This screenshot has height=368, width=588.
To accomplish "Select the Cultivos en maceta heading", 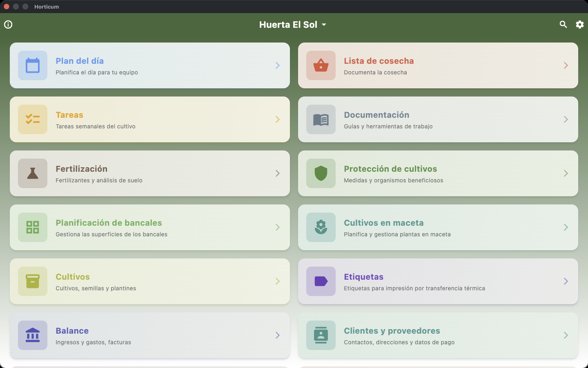I will (384, 223).
